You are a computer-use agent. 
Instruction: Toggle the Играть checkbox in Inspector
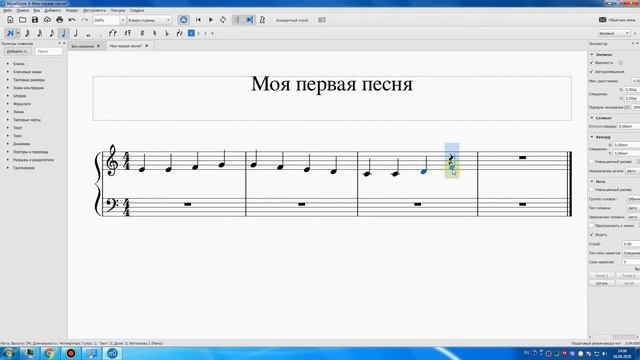[x=592, y=235]
